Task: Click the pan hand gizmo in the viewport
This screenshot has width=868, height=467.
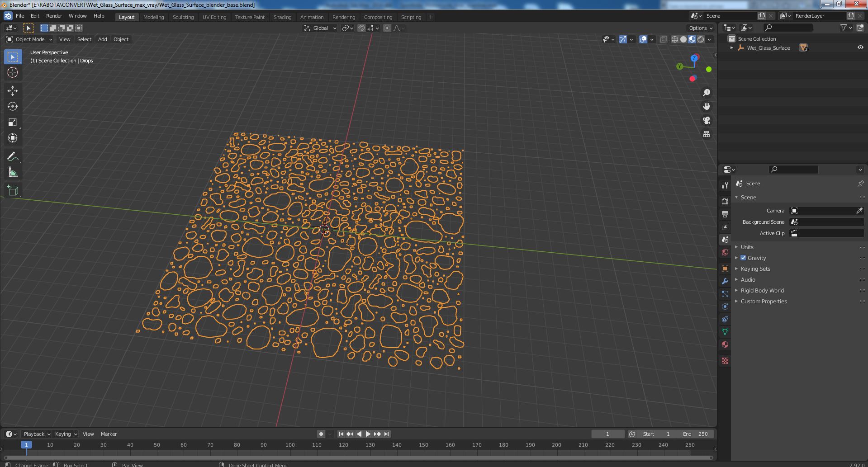Action: pyautogui.click(x=707, y=106)
